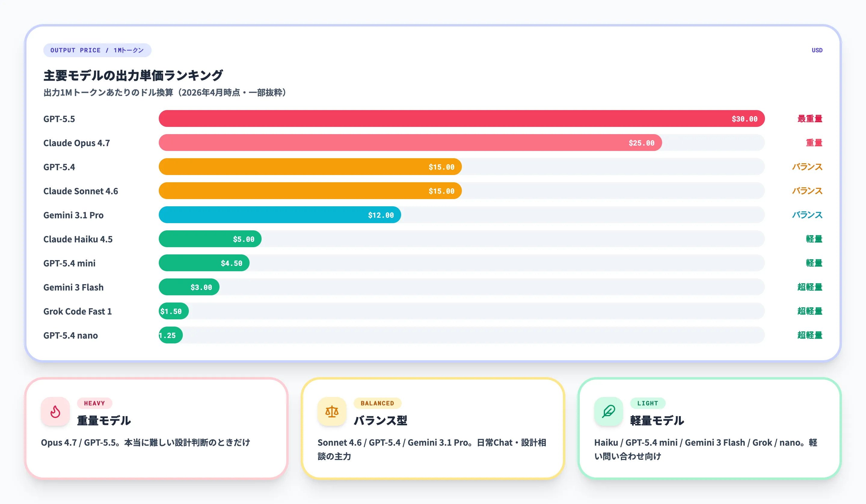Click the バランス tag on Claude Sonnet 4.6 row
The image size is (866, 504).
[x=807, y=191]
